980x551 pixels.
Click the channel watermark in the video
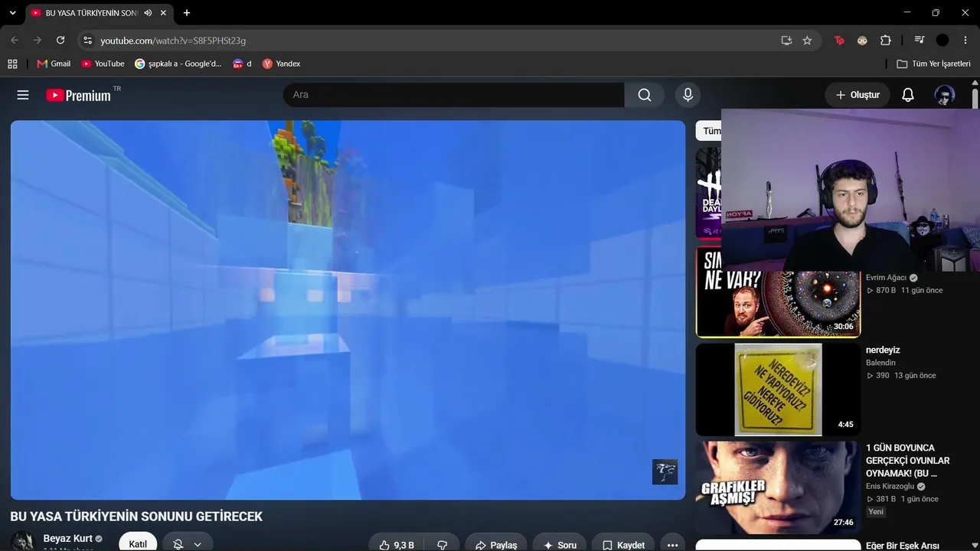[x=665, y=471]
